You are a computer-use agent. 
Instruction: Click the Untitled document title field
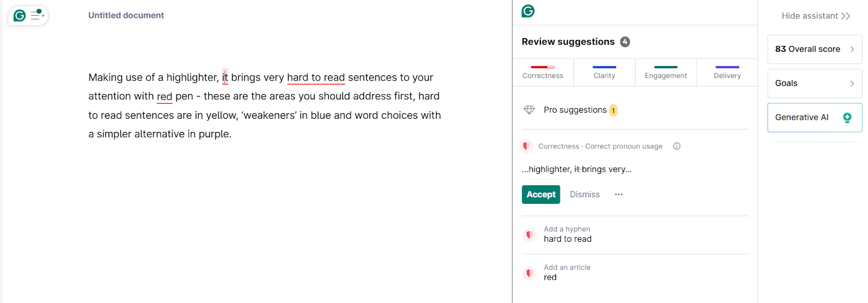click(126, 16)
